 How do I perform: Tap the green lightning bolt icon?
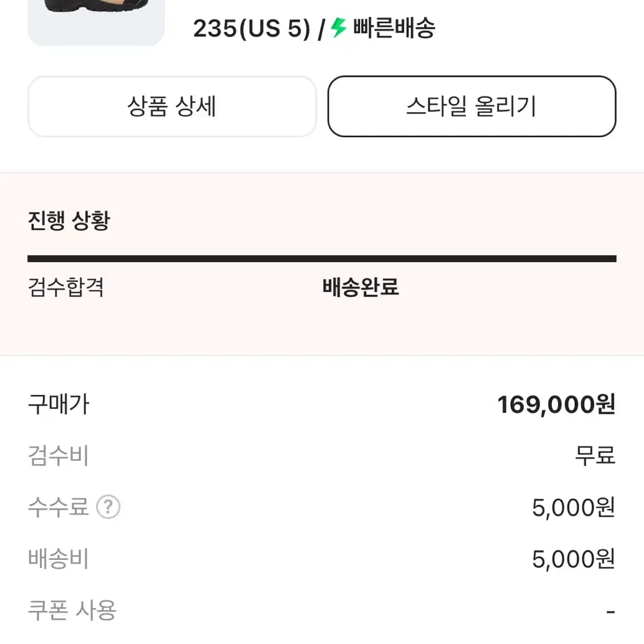pyautogui.click(x=339, y=27)
